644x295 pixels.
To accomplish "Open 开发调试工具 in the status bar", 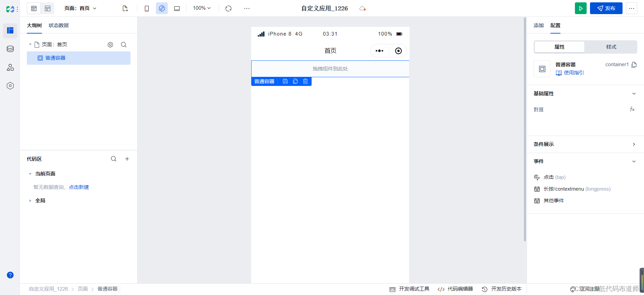I will click(410, 289).
